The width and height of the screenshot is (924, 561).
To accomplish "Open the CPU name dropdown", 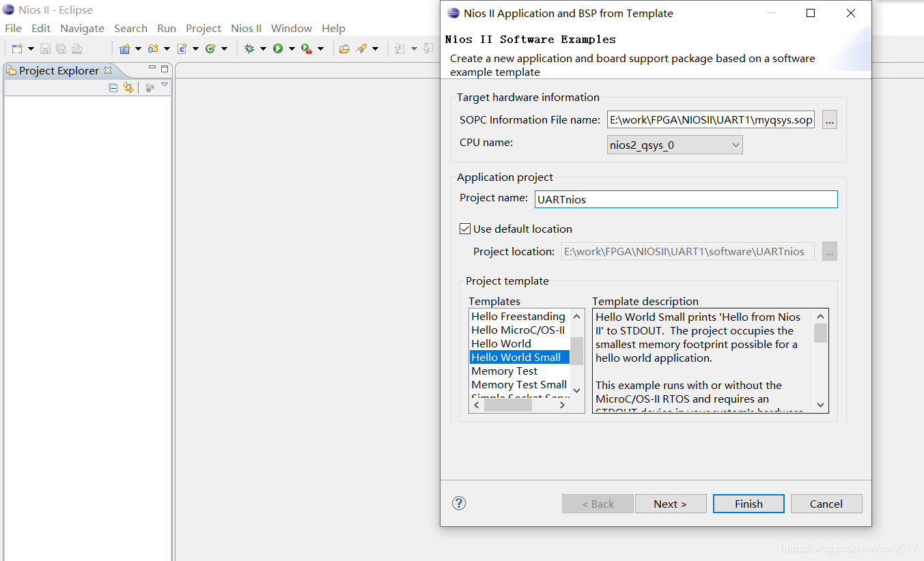I will tap(675, 145).
